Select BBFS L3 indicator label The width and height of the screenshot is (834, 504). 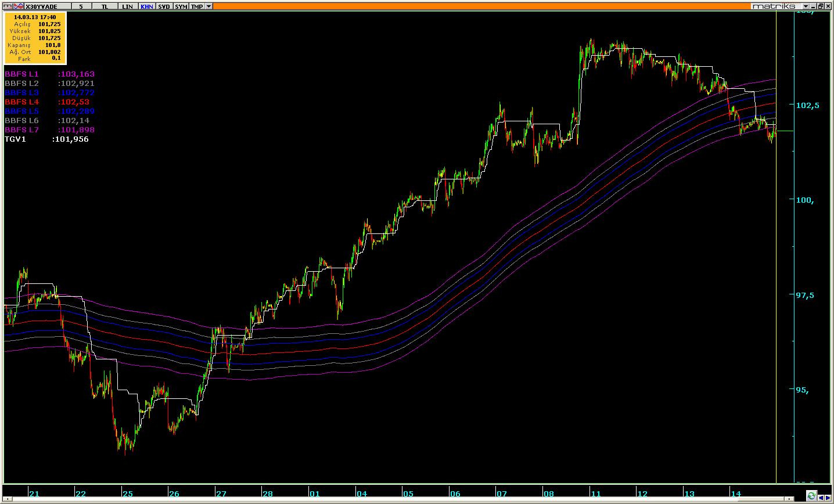pos(21,93)
